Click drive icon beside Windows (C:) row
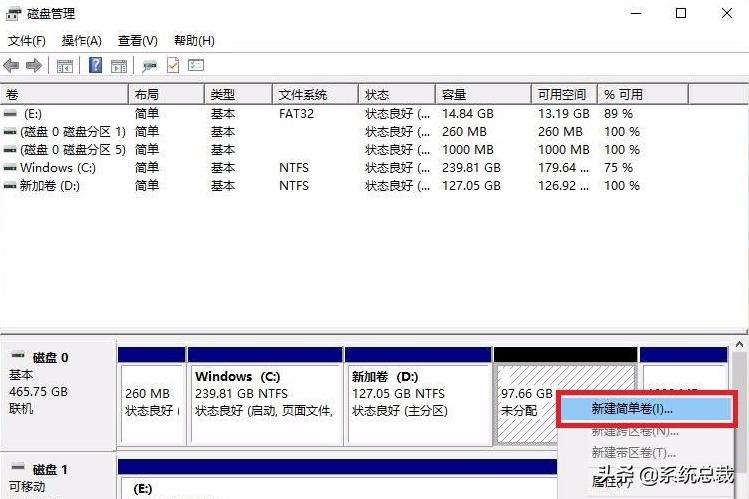Screen dimensions: 749x499 (x=10, y=168)
